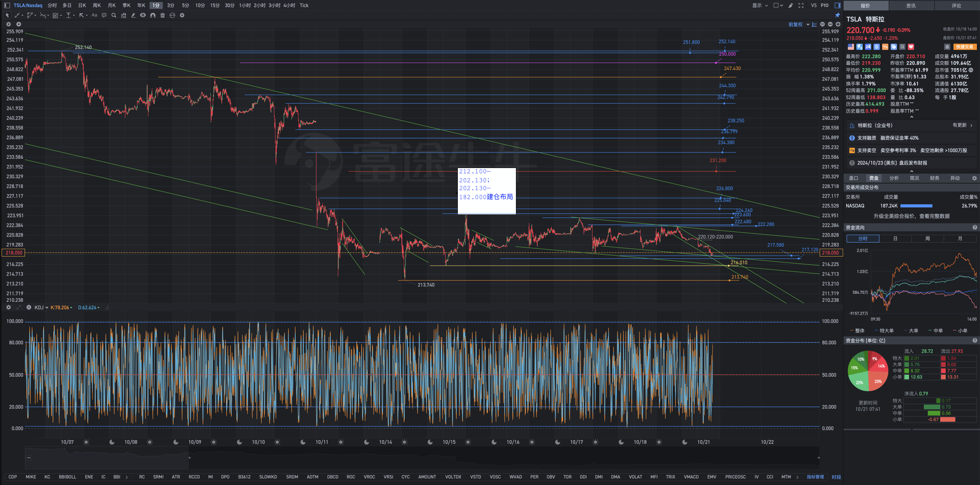
Task: Toggle magnet snap mode
Action: [153, 15]
